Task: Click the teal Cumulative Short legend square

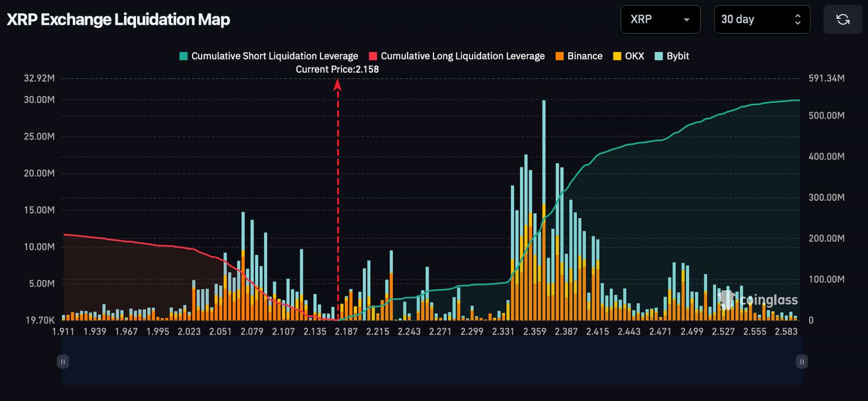Action: pos(184,56)
